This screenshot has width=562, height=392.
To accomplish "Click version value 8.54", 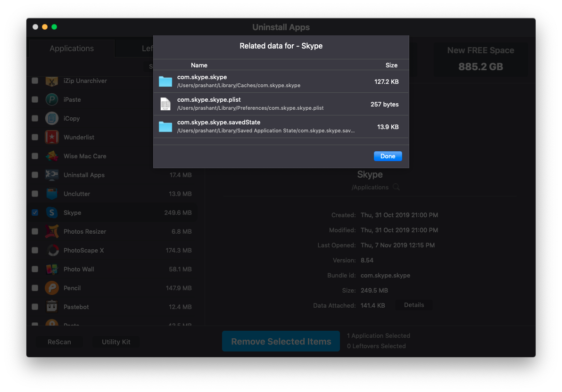I will tap(367, 261).
